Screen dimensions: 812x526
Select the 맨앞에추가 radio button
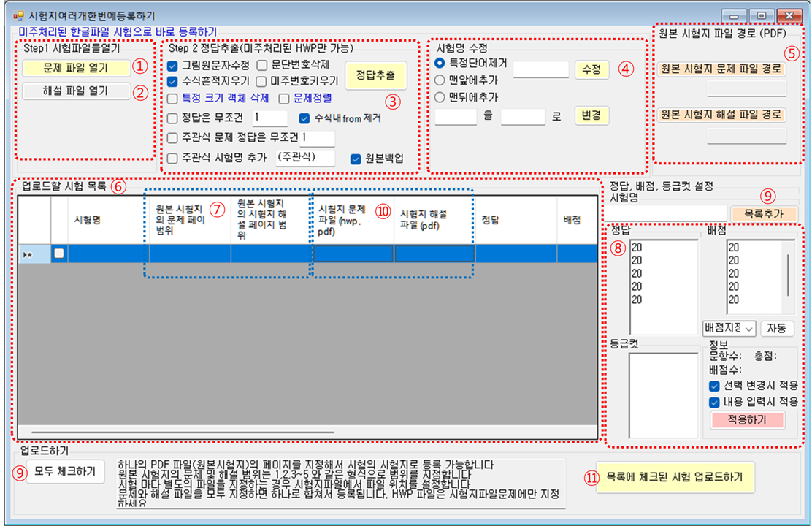[x=440, y=80]
